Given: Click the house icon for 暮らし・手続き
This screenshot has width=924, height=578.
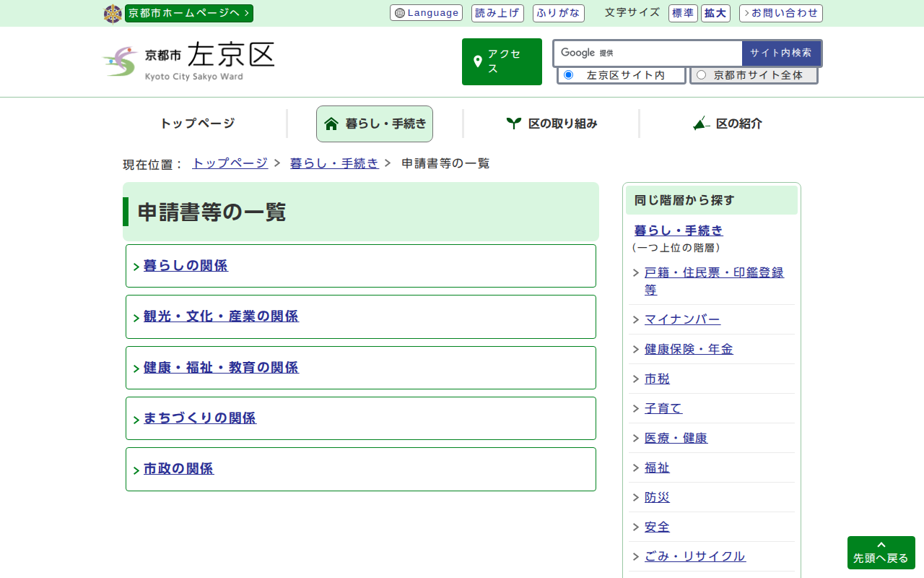Looking at the screenshot, I should [x=331, y=124].
